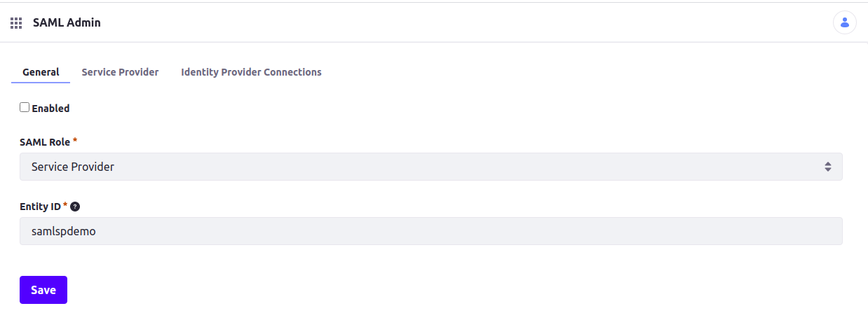Click the Entity ID help question mark

click(x=75, y=207)
